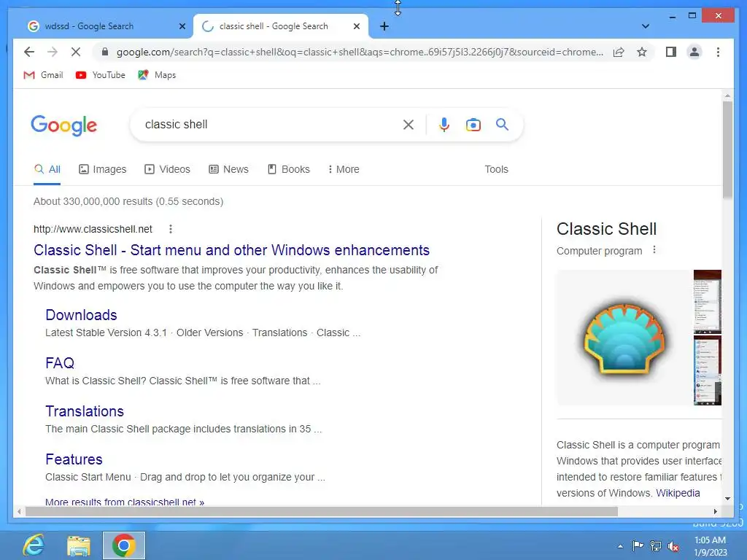Click the vertical scrollbar thumb
The image size is (747, 560).
tap(727, 149)
